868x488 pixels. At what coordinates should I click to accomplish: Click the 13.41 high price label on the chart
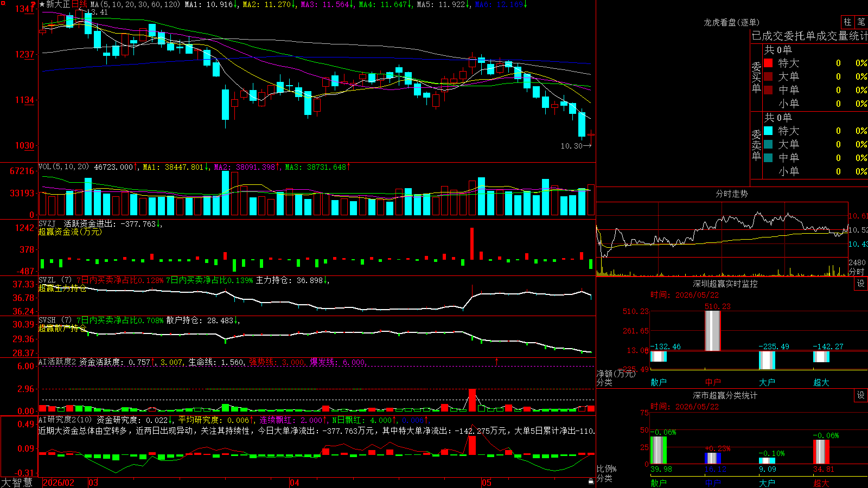point(97,12)
